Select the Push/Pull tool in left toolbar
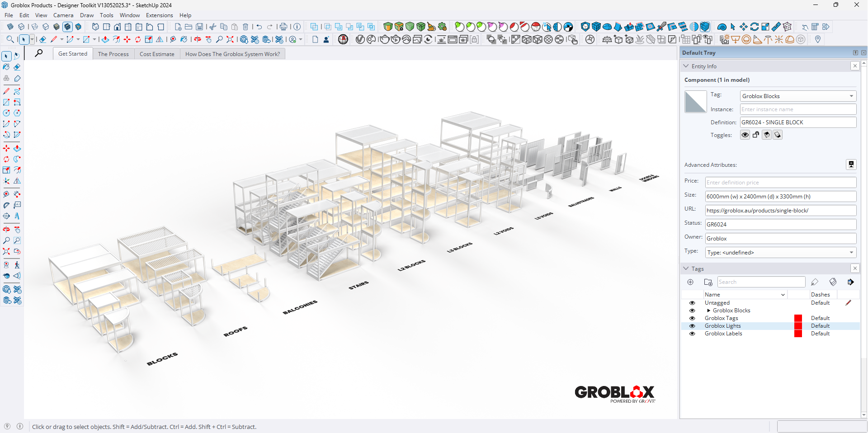Screen dimensions: 868x433 [17, 148]
